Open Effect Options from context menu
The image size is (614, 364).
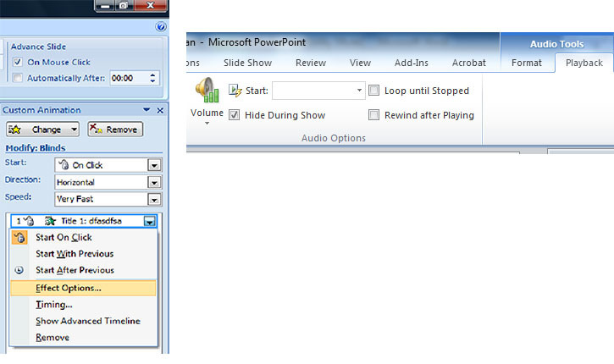(83, 288)
